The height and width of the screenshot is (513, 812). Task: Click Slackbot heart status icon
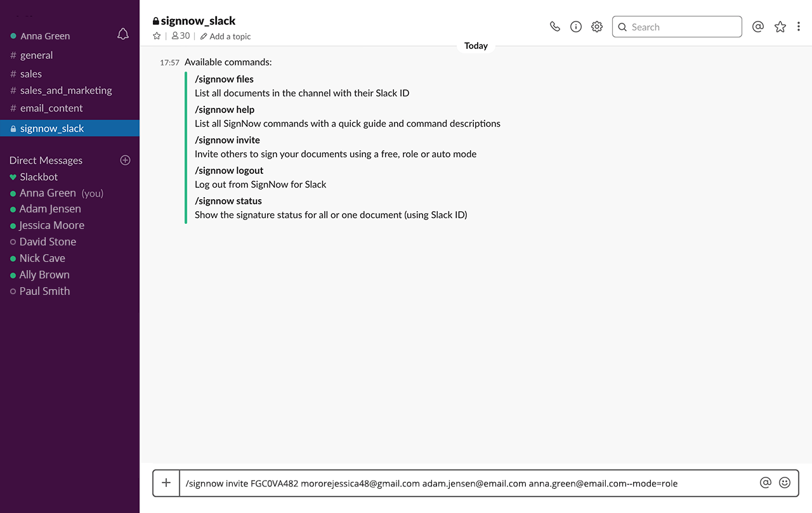point(13,178)
